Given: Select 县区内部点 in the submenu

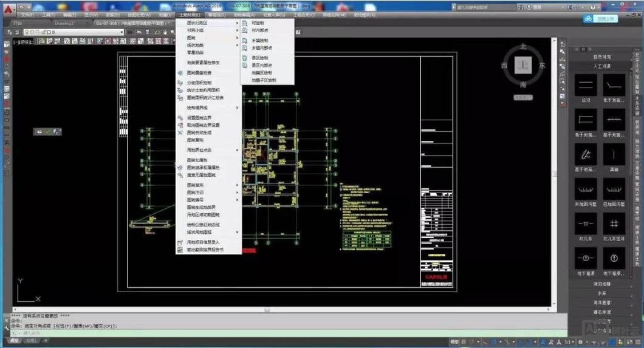Looking at the screenshot, I should 262,65.
